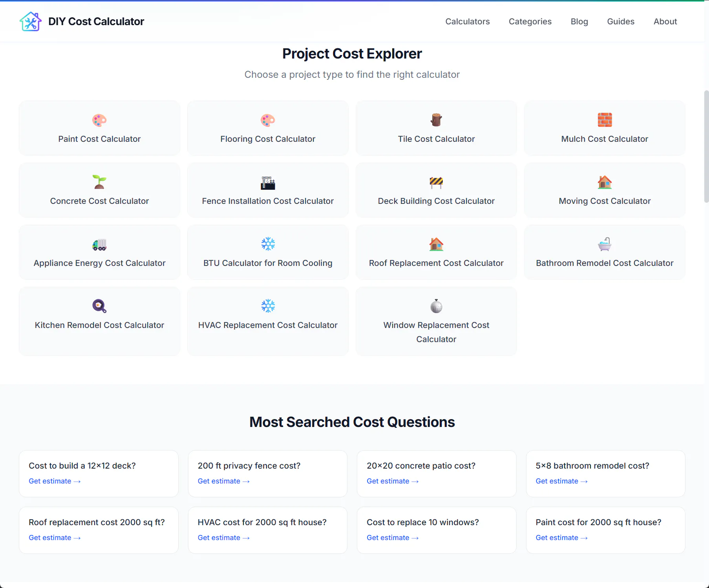This screenshot has width=709, height=588.
Task: Select Fence Installation Cost Calculator label
Action: [x=268, y=201]
